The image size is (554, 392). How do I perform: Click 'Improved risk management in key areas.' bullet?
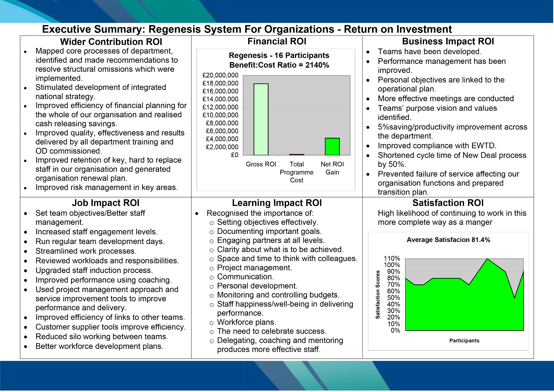(107, 188)
